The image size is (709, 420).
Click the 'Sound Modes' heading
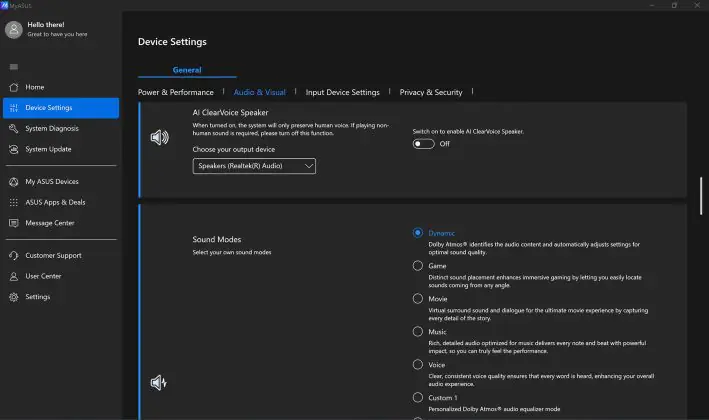point(217,240)
